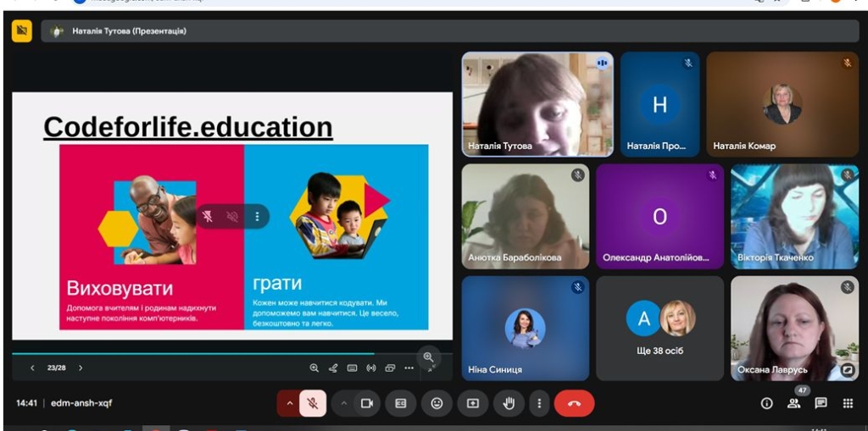Image resolution: width=868 pixels, height=431 pixels.
Task: Toggle the camera on or off
Action: (366, 403)
